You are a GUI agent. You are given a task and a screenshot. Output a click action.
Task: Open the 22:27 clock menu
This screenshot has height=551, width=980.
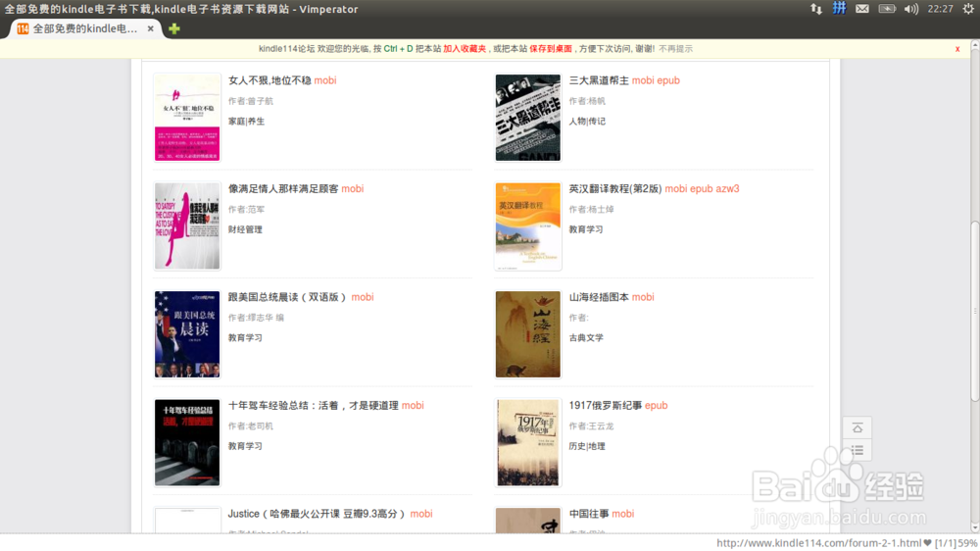pos(940,9)
